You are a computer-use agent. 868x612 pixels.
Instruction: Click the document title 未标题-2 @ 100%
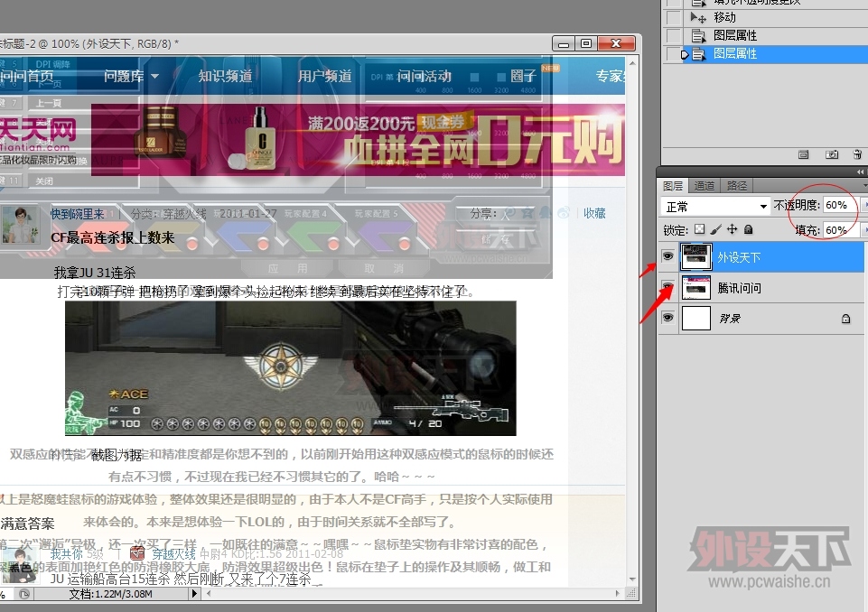pos(88,43)
